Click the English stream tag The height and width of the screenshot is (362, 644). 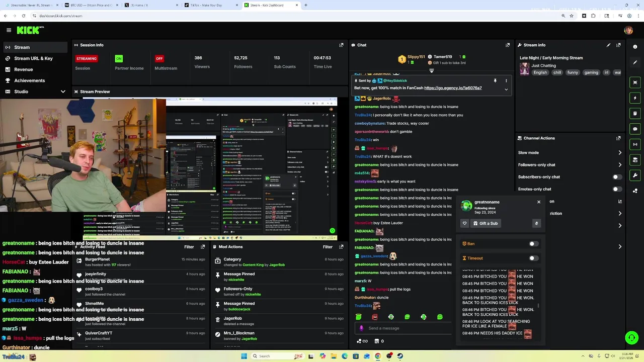pyautogui.click(x=540, y=72)
